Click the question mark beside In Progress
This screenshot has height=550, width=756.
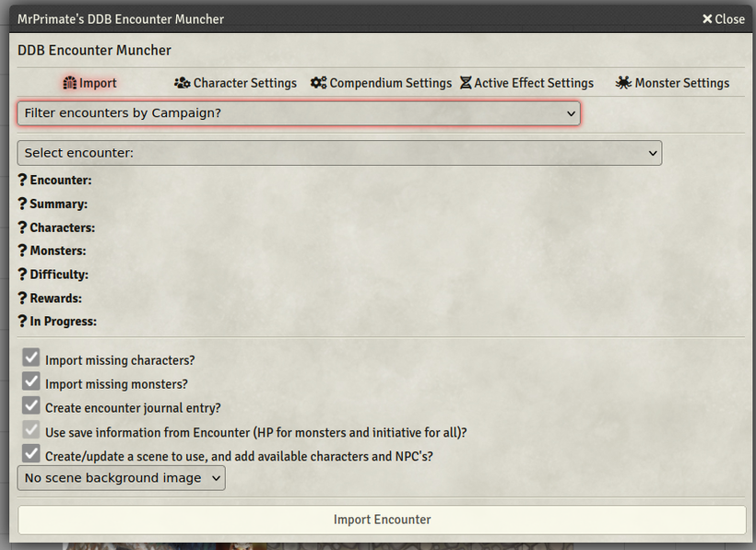(22, 322)
